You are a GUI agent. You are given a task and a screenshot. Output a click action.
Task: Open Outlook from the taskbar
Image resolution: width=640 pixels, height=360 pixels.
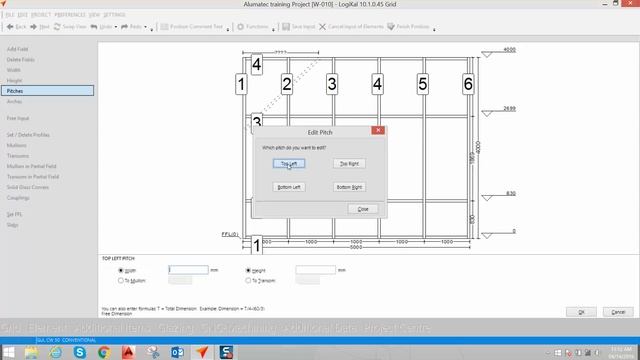click(177, 352)
